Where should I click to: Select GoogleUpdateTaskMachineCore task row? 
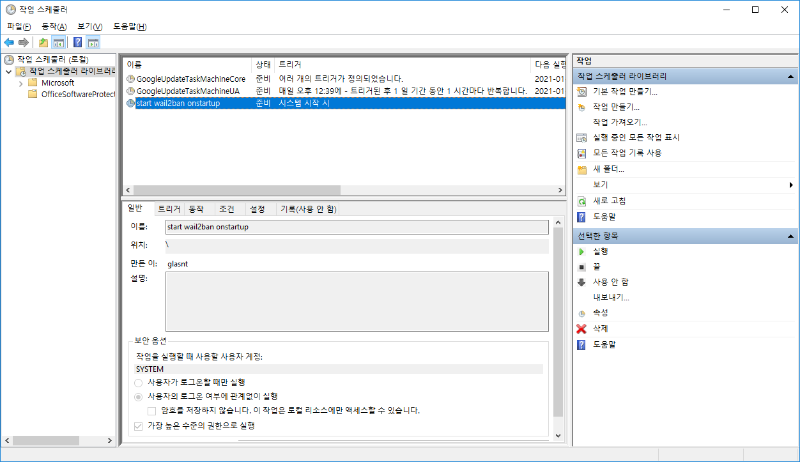188,78
